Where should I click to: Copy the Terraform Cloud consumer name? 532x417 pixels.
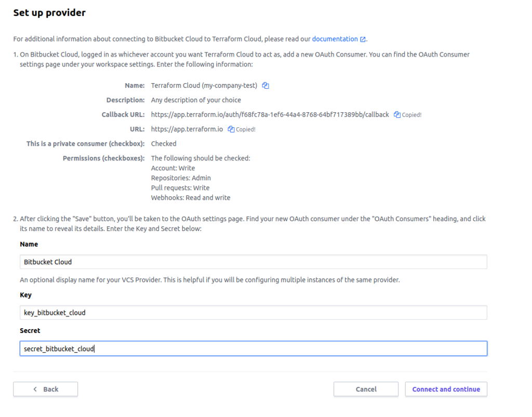pyautogui.click(x=265, y=86)
